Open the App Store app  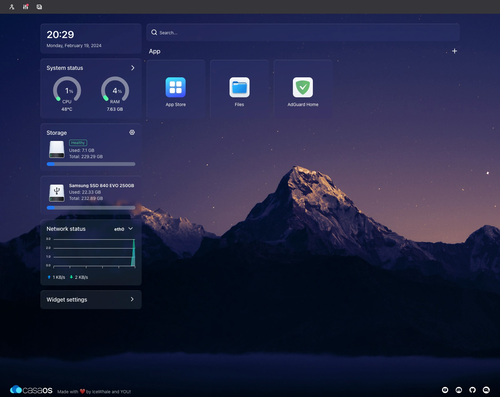(x=176, y=89)
